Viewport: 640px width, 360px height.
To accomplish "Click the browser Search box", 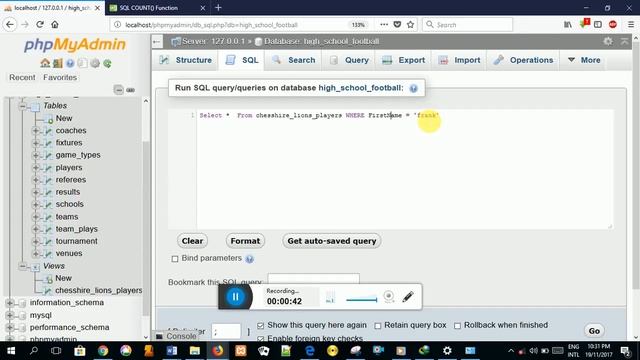I will tap(467, 24).
